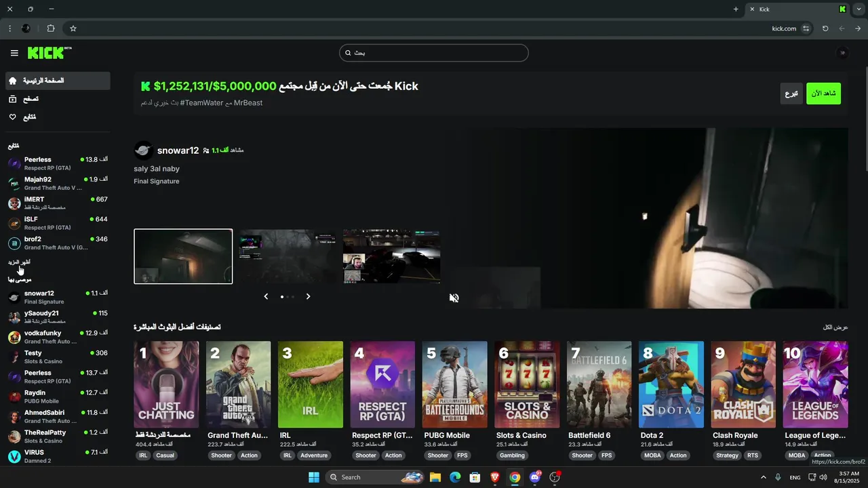Open متابع following heart item in sidebar
868x488 pixels.
tap(58, 117)
